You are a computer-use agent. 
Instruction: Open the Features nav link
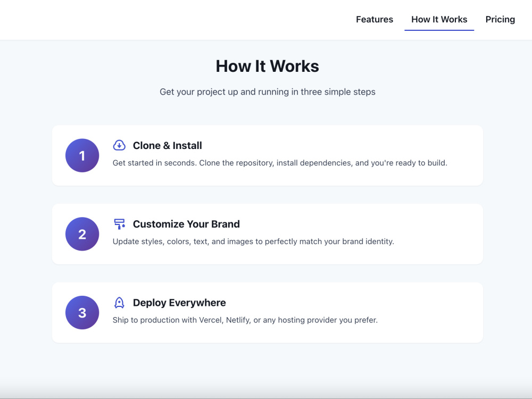[x=374, y=19]
